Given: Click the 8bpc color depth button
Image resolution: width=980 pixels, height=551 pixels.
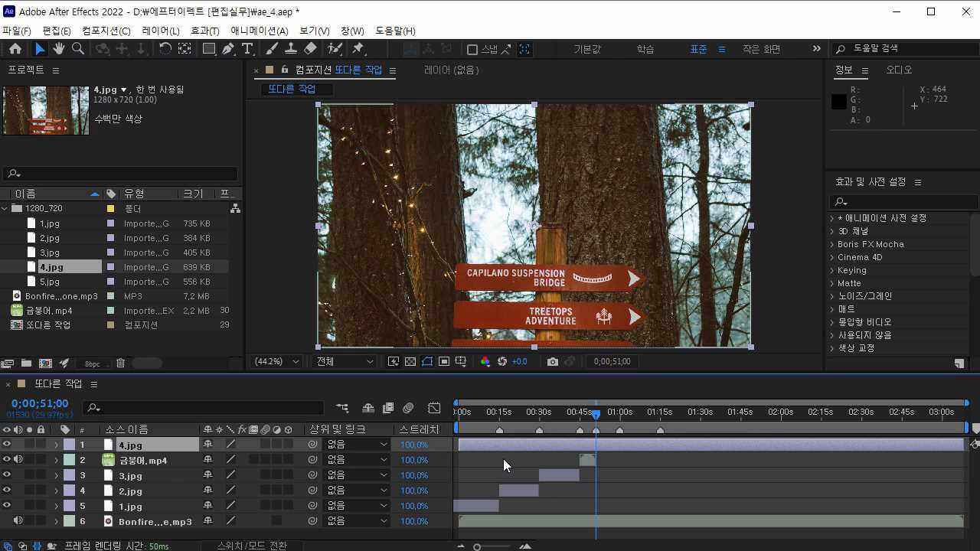Looking at the screenshot, I should [x=93, y=364].
